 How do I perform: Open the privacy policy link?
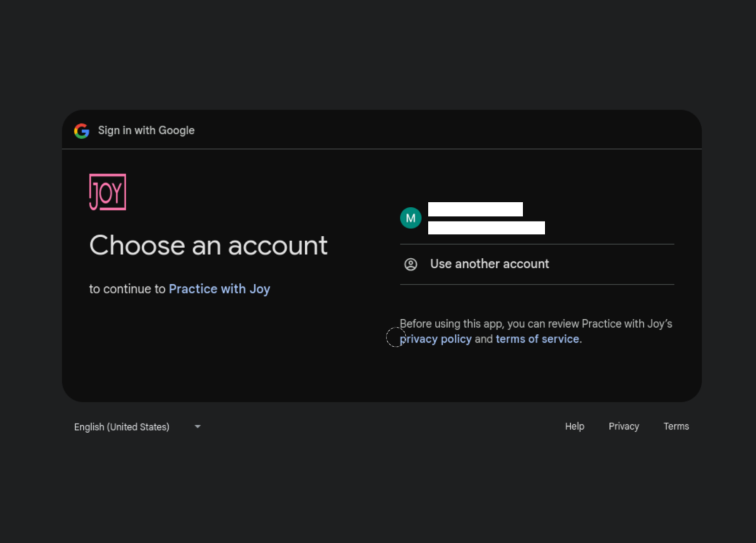436,339
